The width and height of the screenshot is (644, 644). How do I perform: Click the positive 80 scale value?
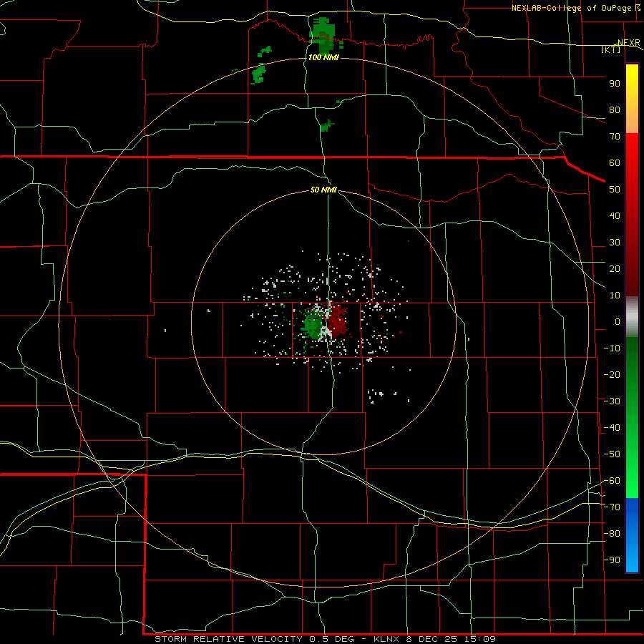pos(615,110)
